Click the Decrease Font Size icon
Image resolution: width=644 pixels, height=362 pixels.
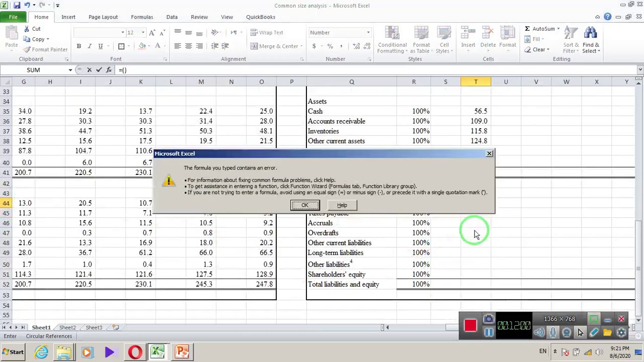[162, 33]
